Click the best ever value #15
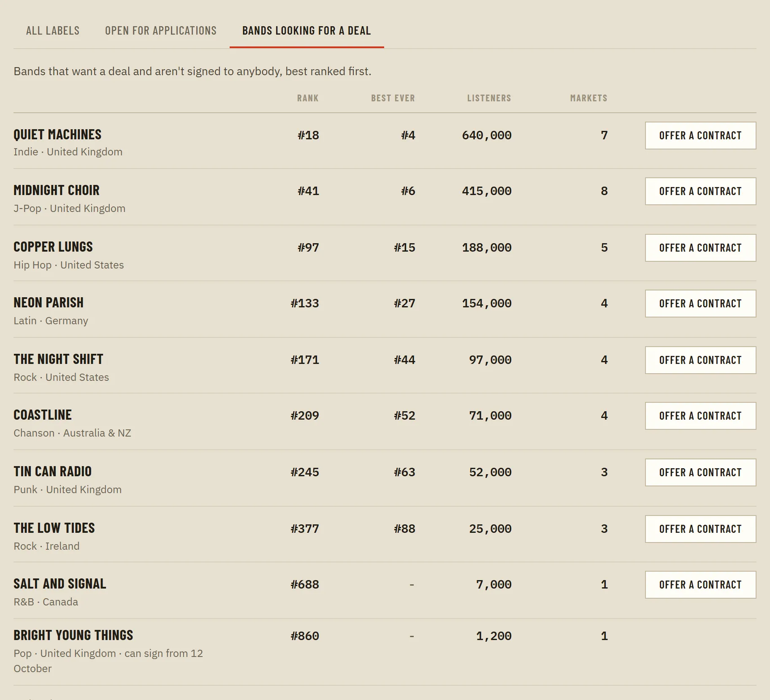Viewport: 770px width, 700px height. pos(404,248)
